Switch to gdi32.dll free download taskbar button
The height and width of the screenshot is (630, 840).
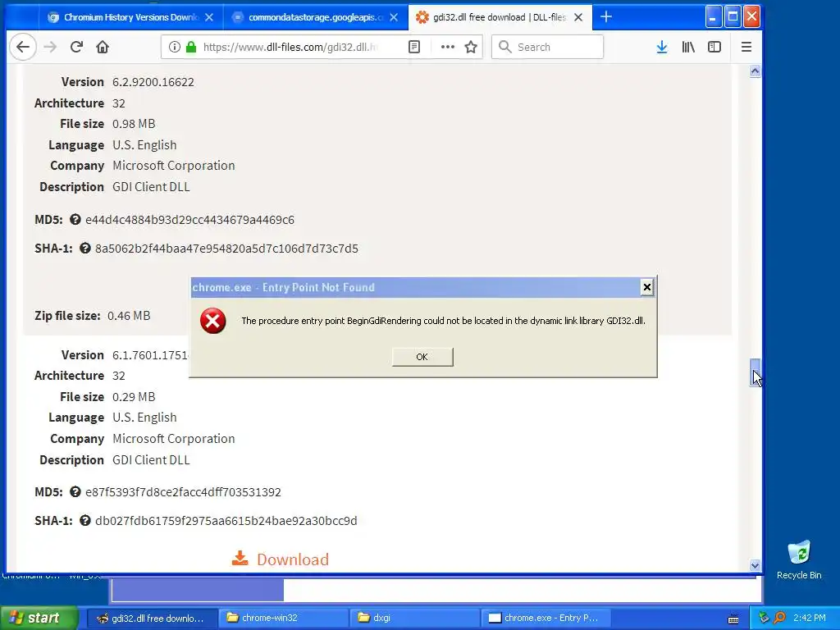(152, 619)
